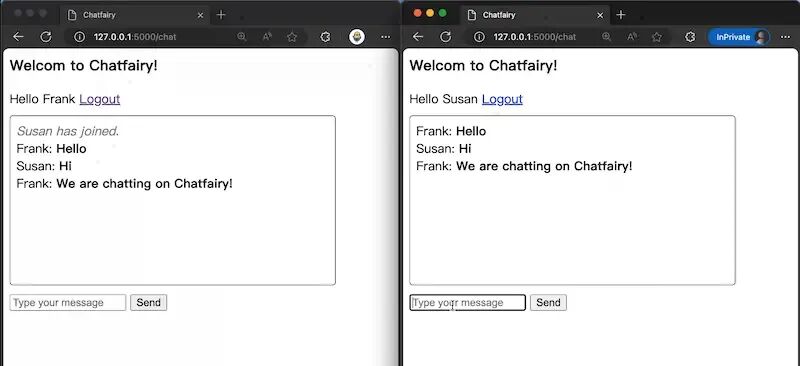The width and height of the screenshot is (800, 366).
Task: Open read aloud in Susan's address bar
Action: [x=632, y=37]
